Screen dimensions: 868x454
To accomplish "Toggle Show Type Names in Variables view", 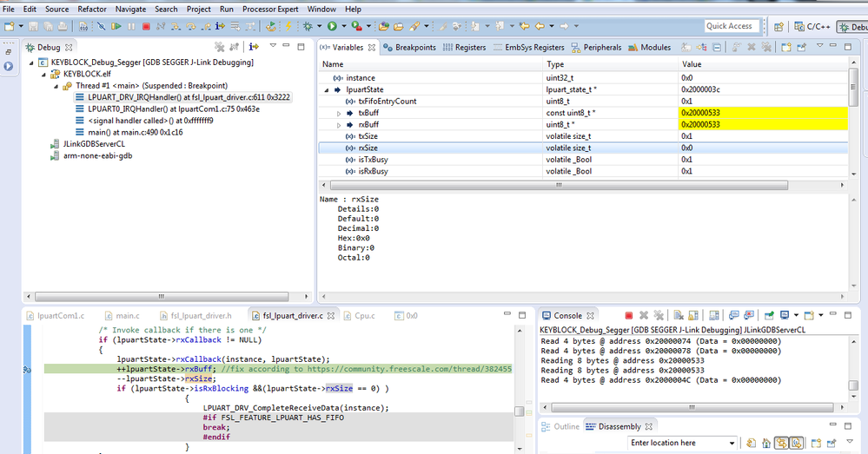I will coord(686,48).
